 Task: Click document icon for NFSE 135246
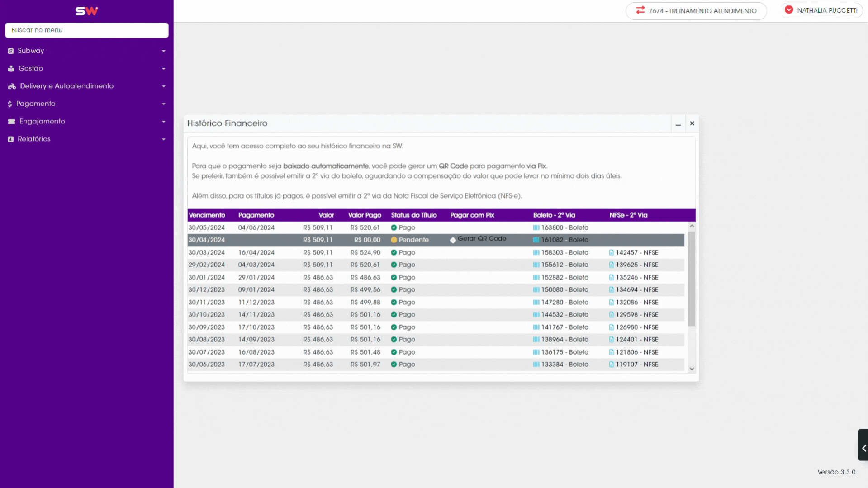point(612,278)
